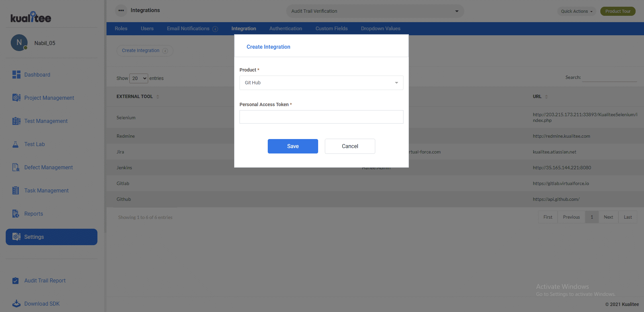Click the Download SDK icon

tap(16, 304)
